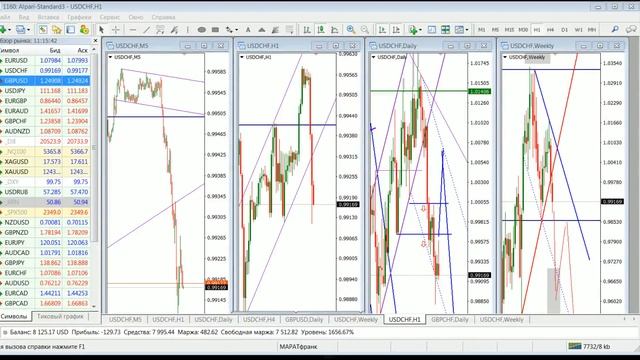Select the EURUSD row in Market Watch
Screen dimensions: 640x360
45,60
